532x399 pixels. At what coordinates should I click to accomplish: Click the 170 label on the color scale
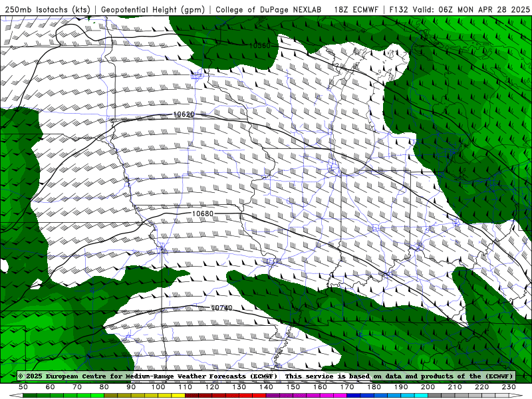click(346, 387)
